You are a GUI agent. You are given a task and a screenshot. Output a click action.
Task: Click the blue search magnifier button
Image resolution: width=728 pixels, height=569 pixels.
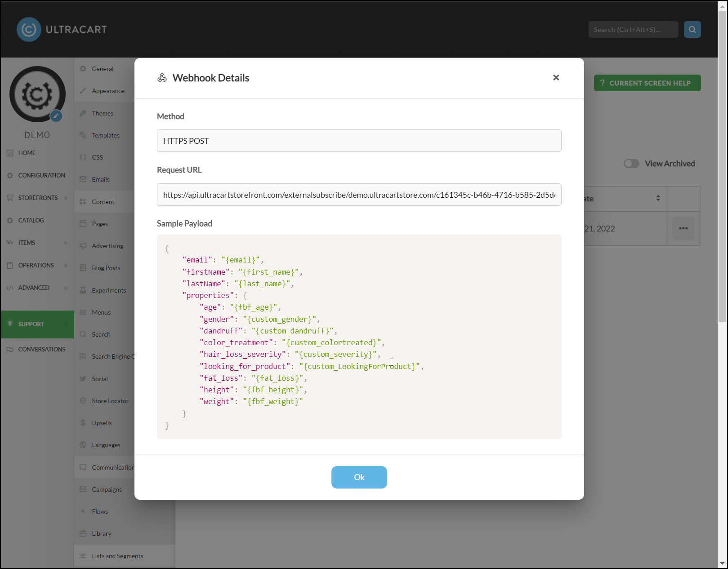692,30
